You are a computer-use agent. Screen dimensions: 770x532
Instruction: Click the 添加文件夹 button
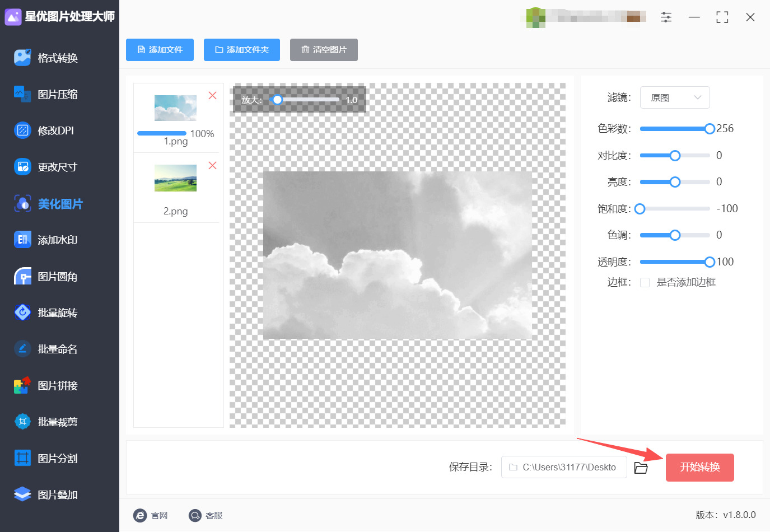[242, 50]
